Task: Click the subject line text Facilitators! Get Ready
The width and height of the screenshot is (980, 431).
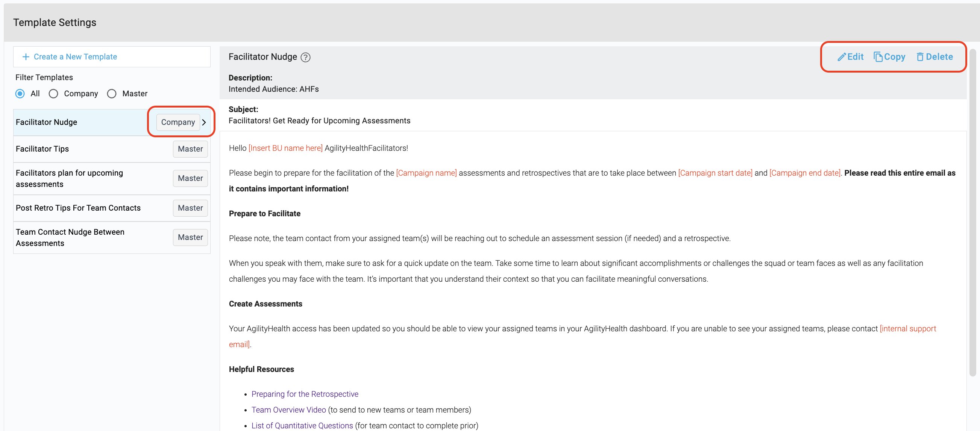Action: click(319, 121)
